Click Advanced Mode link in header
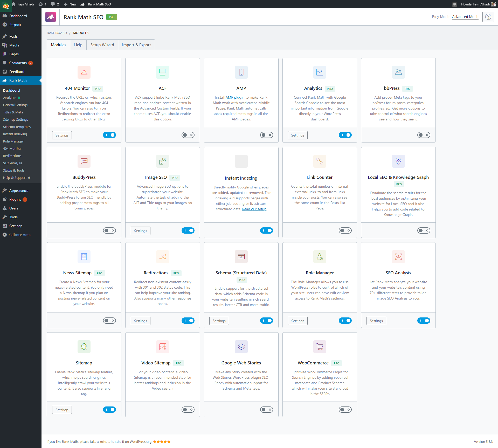The height and width of the screenshot is (448, 498). [465, 17]
